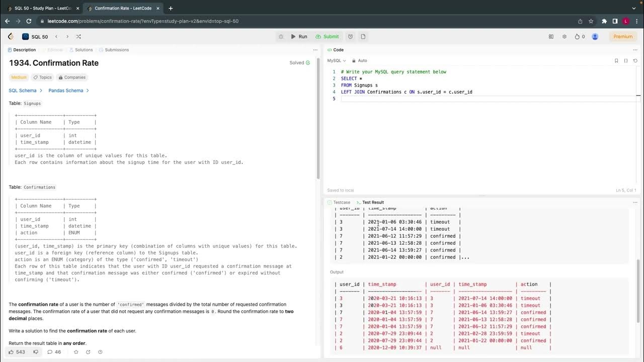Screen dimensions: 644x362
Task: Click the streak flame counter
Action: [580, 37]
